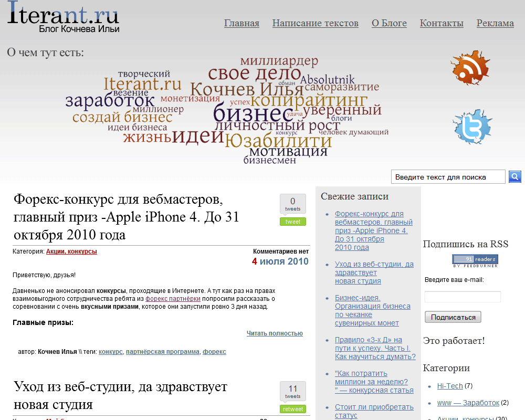Open category link Акции, конкурсы under the post title
The width and height of the screenshot is (525, 420).
point(71,251)
